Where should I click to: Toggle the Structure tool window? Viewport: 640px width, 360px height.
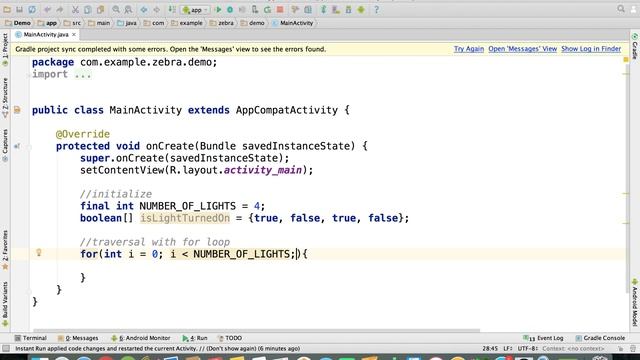pos(5,98)
